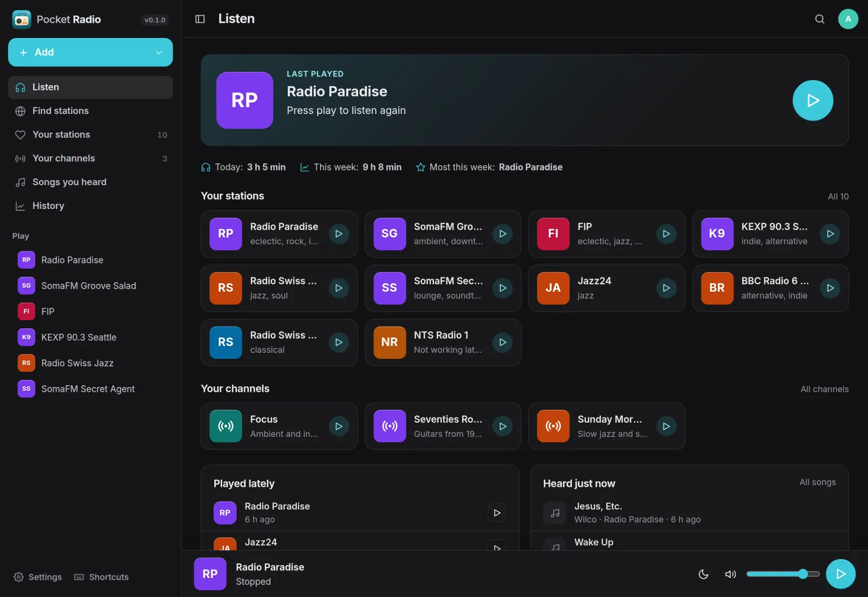Open search with the magnifier icon
This screenshot has width=868, height=597.
pos(820,19)
